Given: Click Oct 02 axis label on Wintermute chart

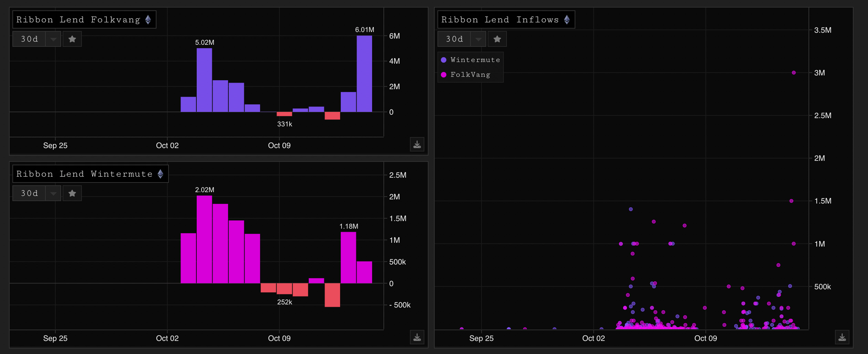Looking at the screenshot, I should (x=167, y=338).
